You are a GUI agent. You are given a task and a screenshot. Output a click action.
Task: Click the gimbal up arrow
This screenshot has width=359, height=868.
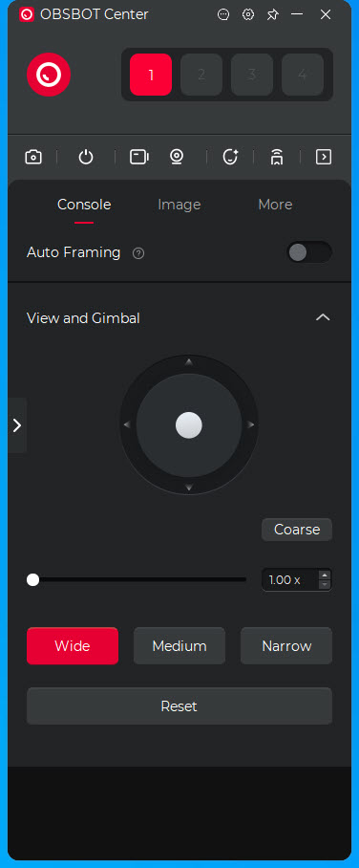pos(189,362)
